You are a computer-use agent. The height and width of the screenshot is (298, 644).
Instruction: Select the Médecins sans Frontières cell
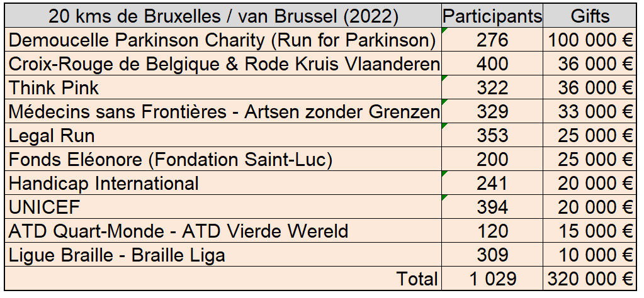point(223,111)
